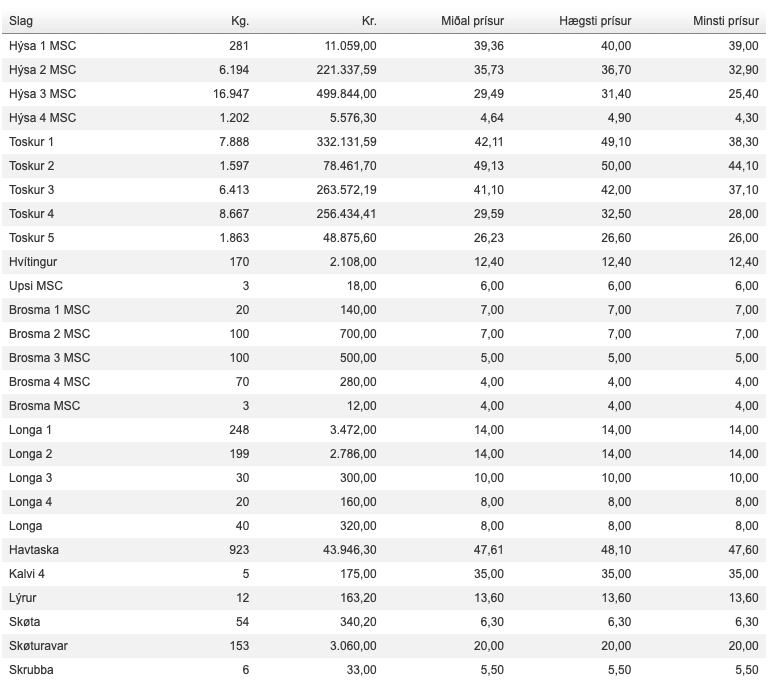Select the Minsti prísur column header
The image size is (776, 691).
click(x=729, y=21)
